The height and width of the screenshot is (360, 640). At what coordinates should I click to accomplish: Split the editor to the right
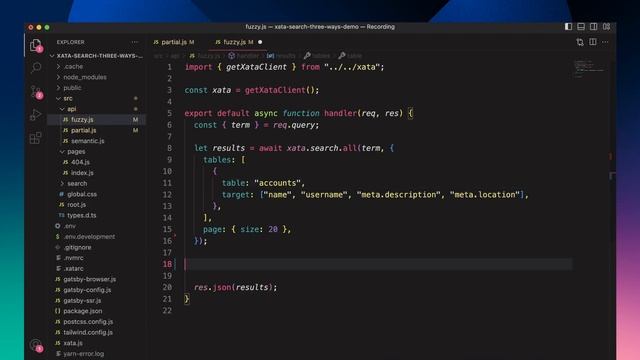tap(593, 42)
